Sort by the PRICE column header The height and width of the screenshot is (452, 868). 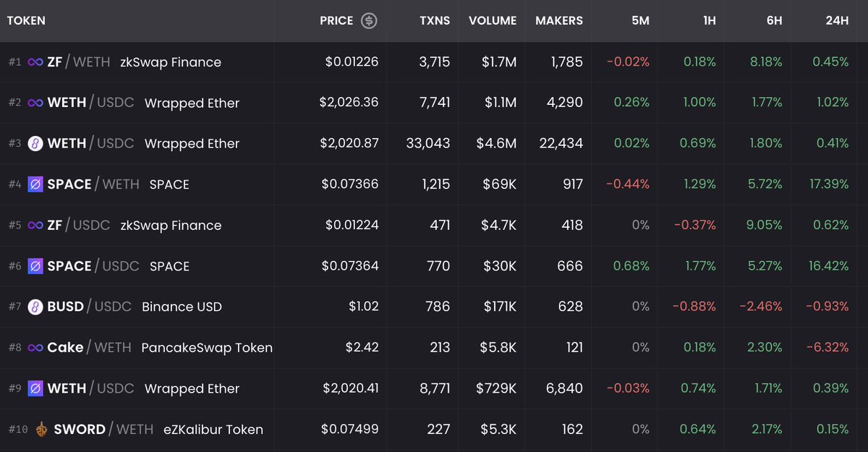coord(336,21)
